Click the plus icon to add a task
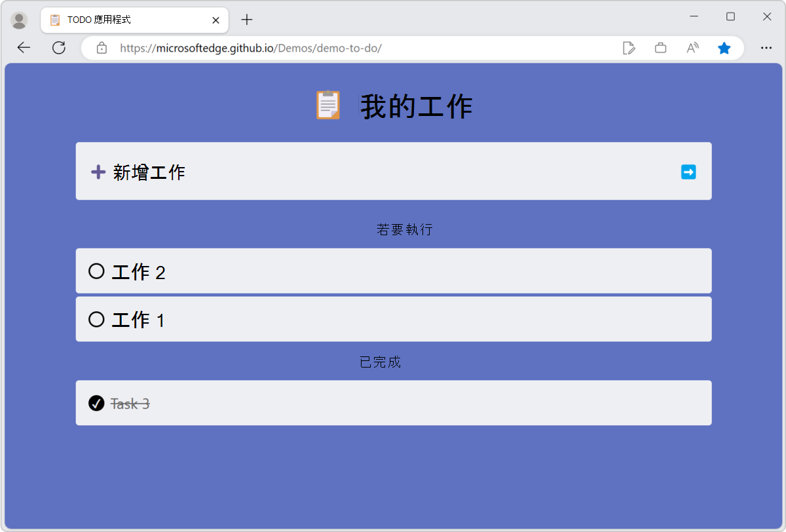 point(98,171)
